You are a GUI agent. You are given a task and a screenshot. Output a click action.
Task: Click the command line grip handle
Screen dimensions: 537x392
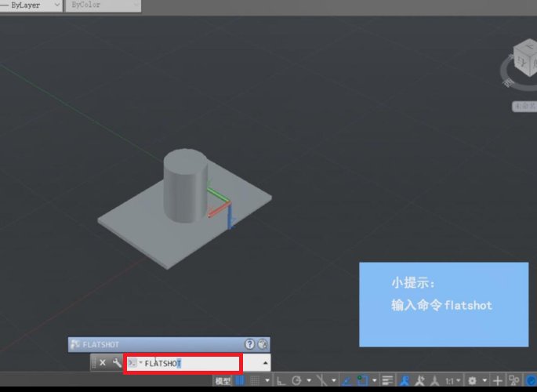point(94,363)
